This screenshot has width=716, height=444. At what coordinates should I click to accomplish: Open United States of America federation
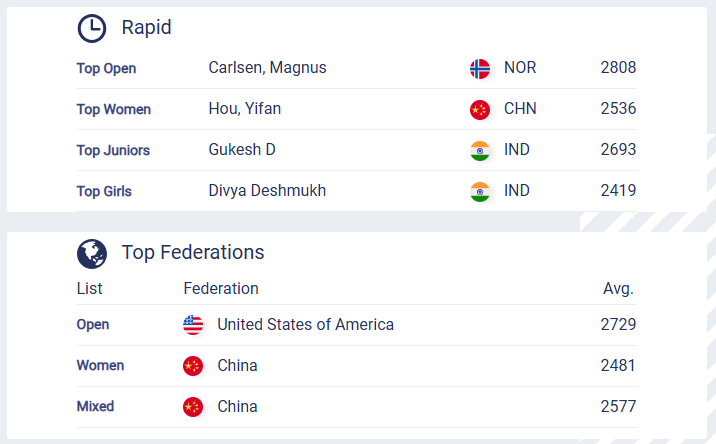click(305, 325)
